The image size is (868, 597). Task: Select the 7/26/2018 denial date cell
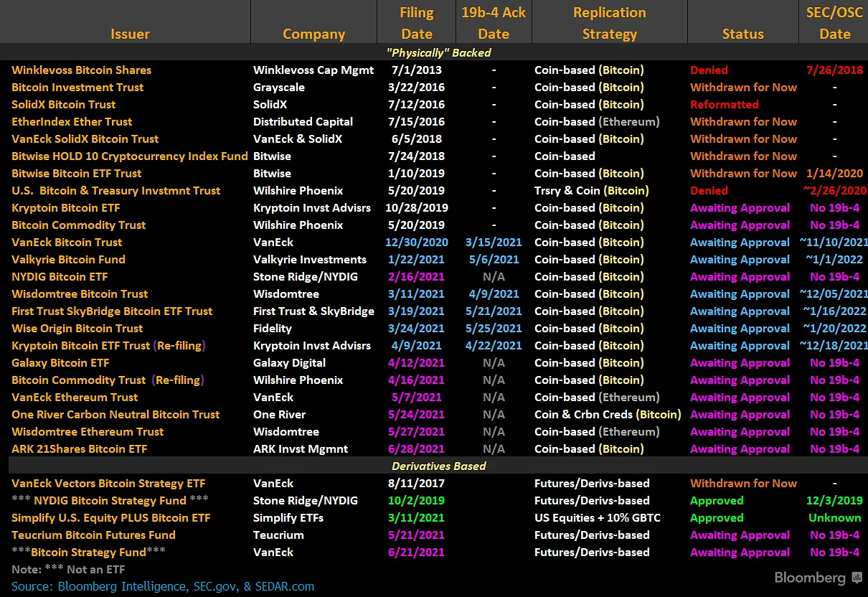click(x=834, y=70)
